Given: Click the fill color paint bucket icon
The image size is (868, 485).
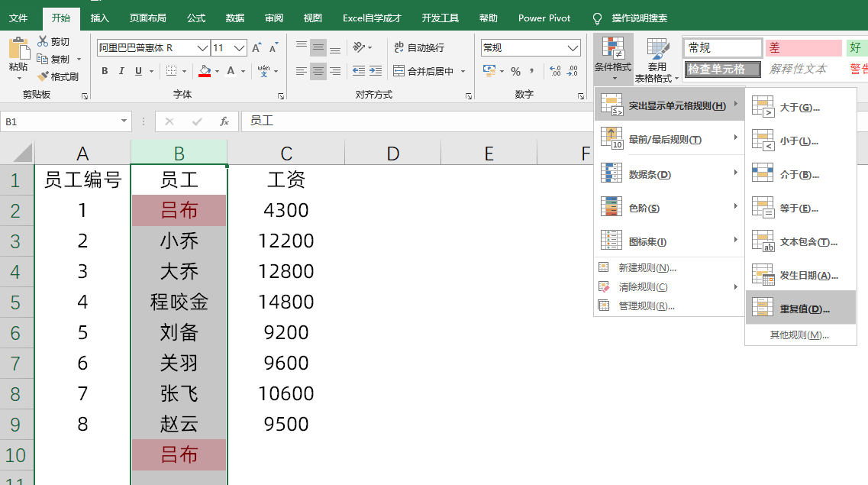Looking at the screenshot, I should coord(205,71).
